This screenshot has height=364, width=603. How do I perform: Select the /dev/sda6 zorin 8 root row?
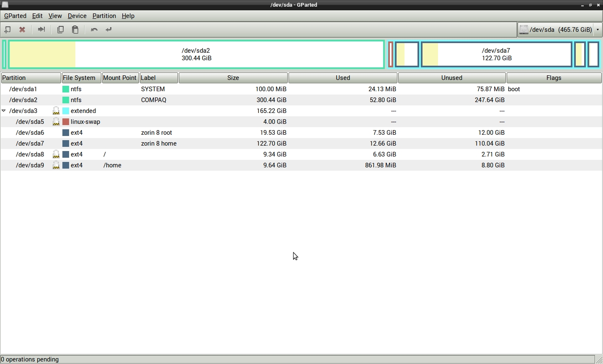click(x=167, y=133)
